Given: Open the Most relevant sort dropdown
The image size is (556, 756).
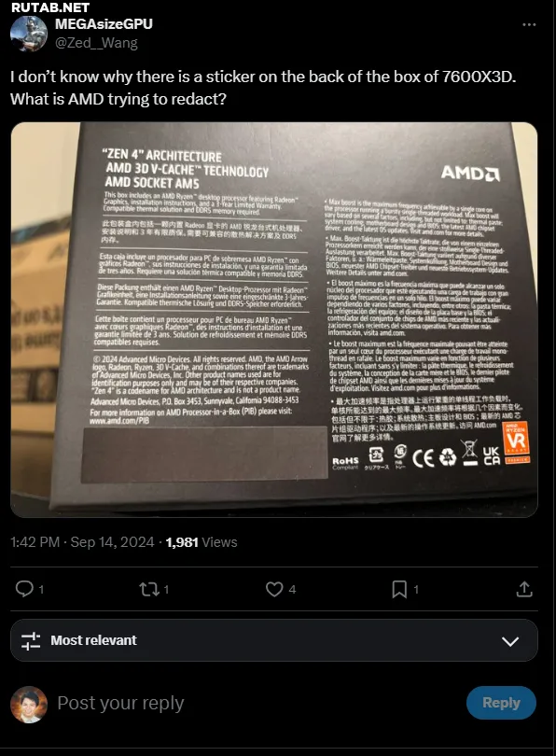Looking at the screenshot, I should tap(274, 640).
